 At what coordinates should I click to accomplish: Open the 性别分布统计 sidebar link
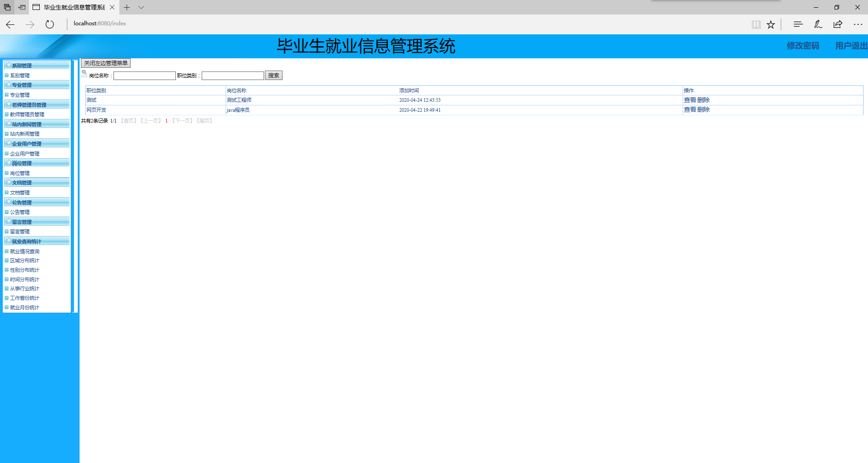pos(24,270)
